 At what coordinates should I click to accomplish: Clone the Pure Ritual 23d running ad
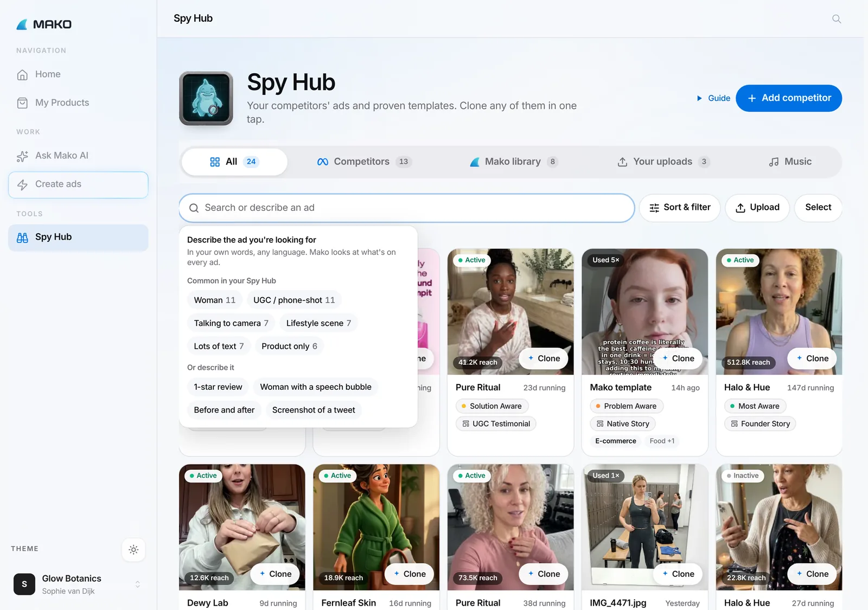pos(544,358)
